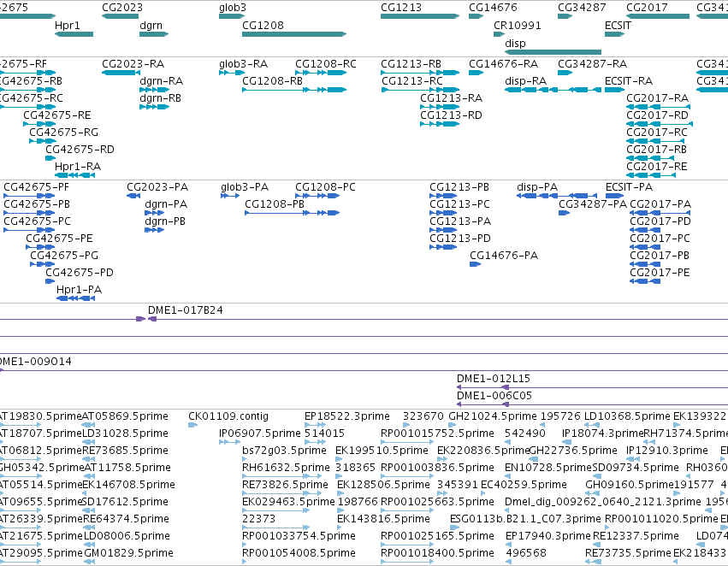Screen dimensions: 728x566
Task: Select the dgrn gene feature bar
Action: point(154,34)
